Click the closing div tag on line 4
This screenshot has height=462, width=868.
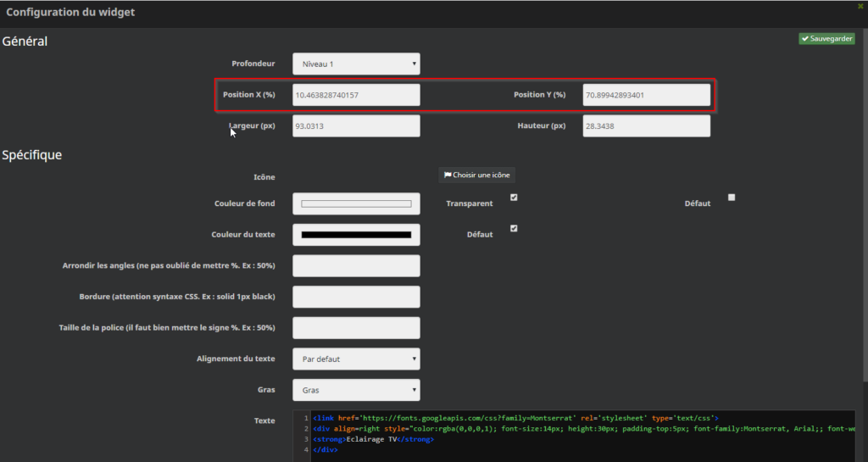coord(325,450)
